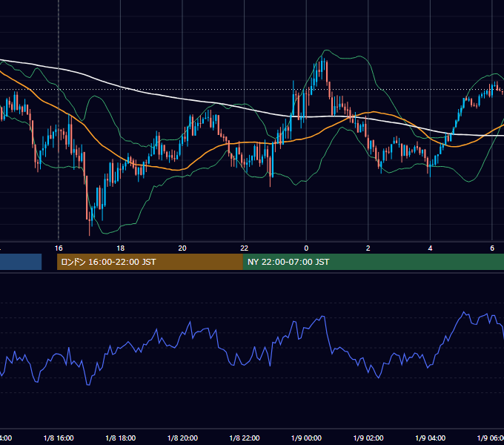Click the 20 hour label on the upper axis
Image resolution: width=504 pixels, height=445 pixels.
click(x=182, y=248)
